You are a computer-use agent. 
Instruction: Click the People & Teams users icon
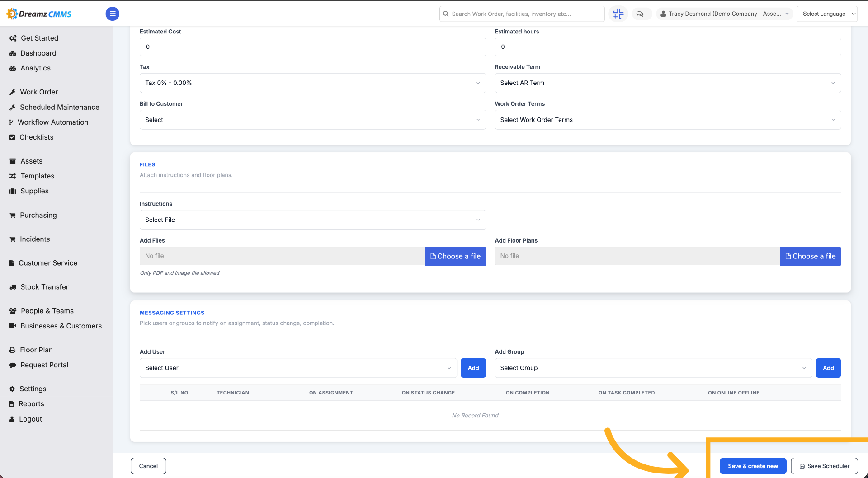pyautogui.click(x=13, y=311)
